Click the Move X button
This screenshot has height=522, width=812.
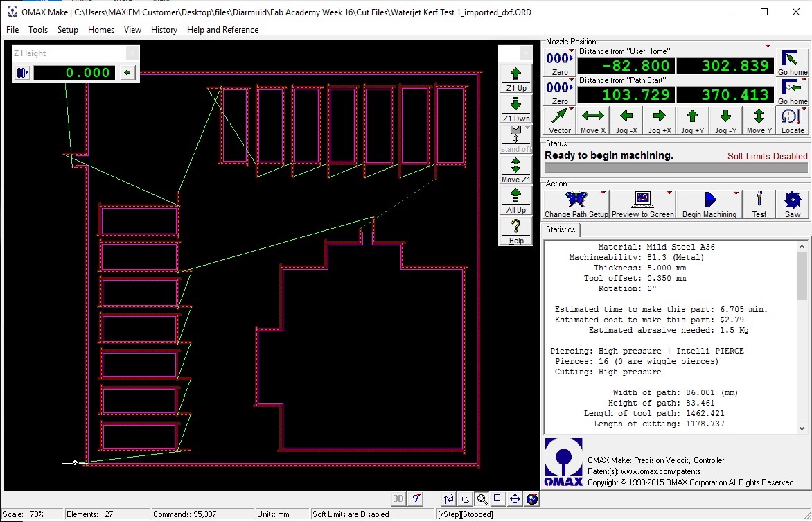pos(592,121)
